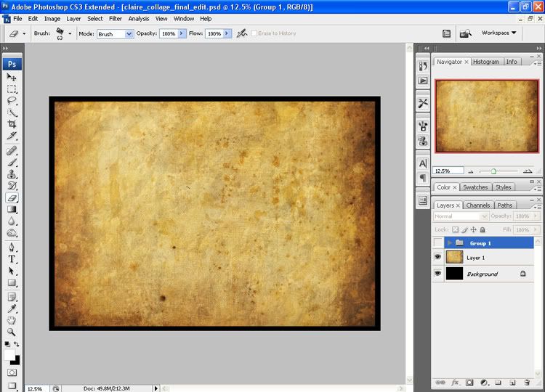Select the Gradient tool
Screen dimensions: 545x392
click(x=12, y=209)
